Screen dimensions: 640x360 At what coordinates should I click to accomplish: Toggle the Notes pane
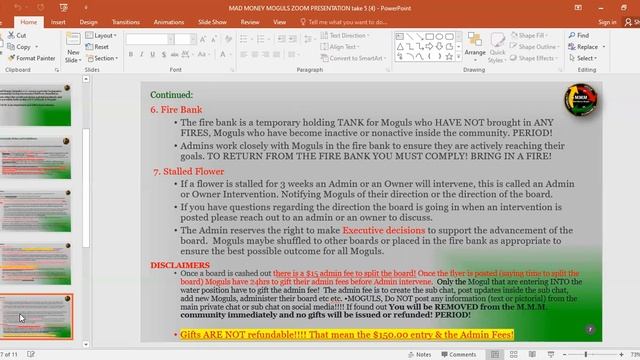pos(420,355)
